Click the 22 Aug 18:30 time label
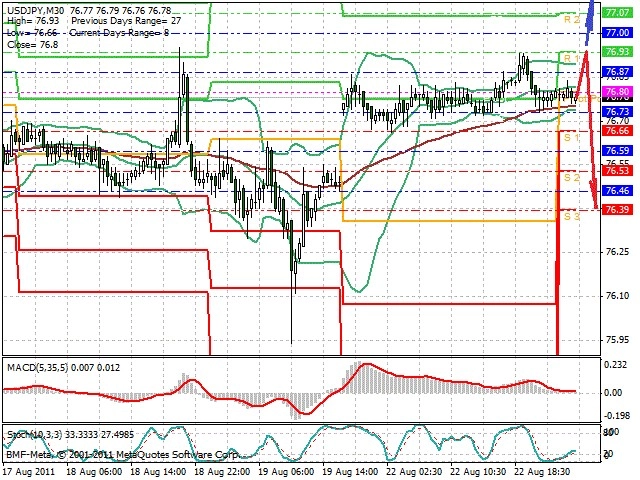640x480 pixels. tap(543, 472)
